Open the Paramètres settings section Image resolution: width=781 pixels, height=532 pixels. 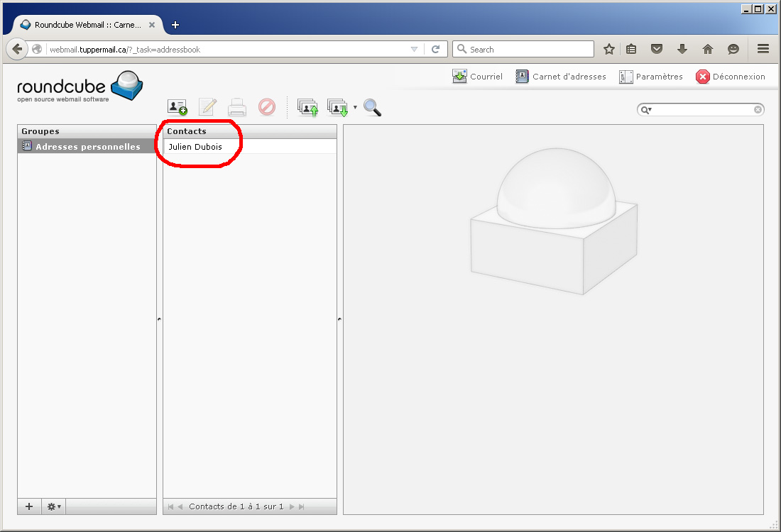coord(650,77)
